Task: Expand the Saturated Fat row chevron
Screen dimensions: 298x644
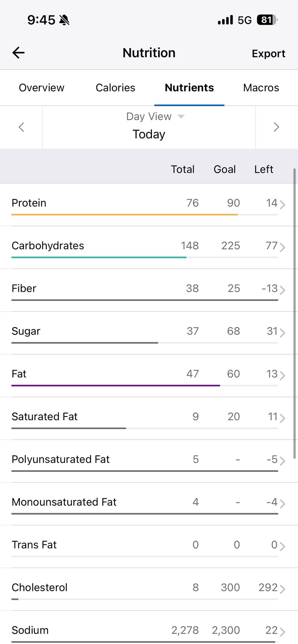Action: (x=282, y=418)
